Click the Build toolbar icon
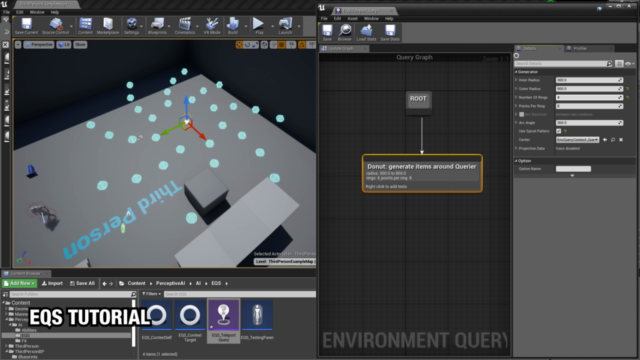640x360 pixels. point(233,26)
